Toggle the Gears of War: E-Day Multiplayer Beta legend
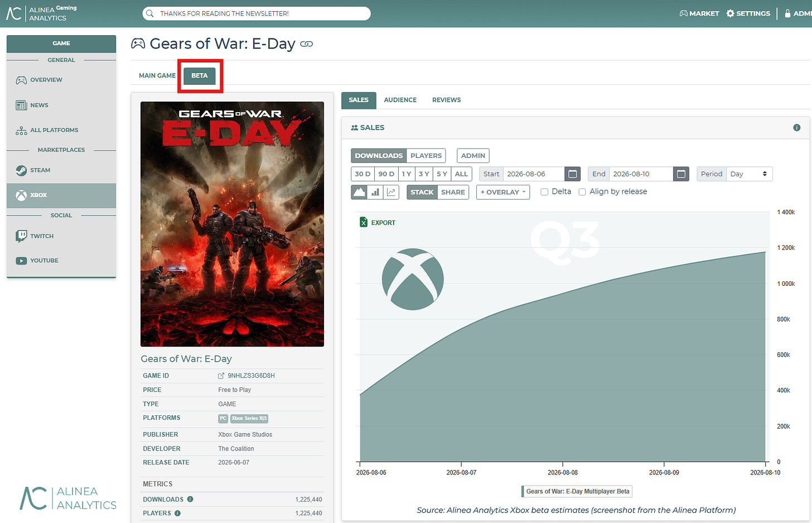Image resolution: width=812 pixels, height=523 pixels. 577,492
